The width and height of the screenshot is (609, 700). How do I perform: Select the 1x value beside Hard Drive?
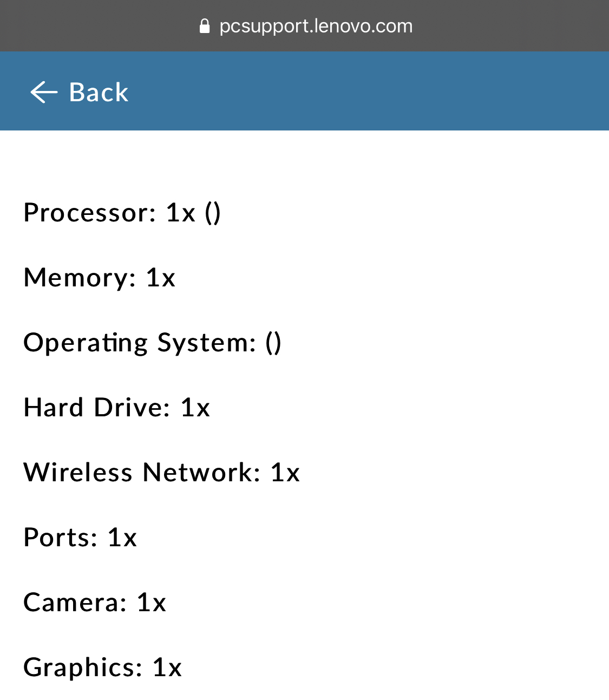click(195, 407)
